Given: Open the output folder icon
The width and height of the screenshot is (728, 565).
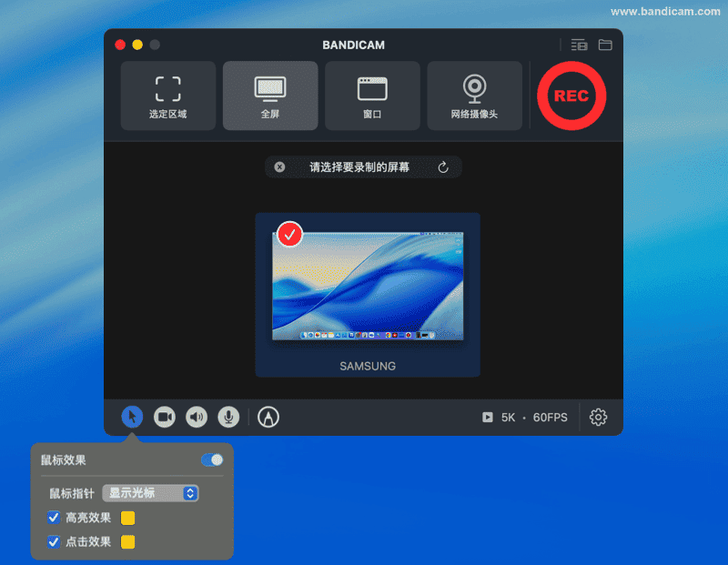Looking at the screenshot, I should coord(605,45).
